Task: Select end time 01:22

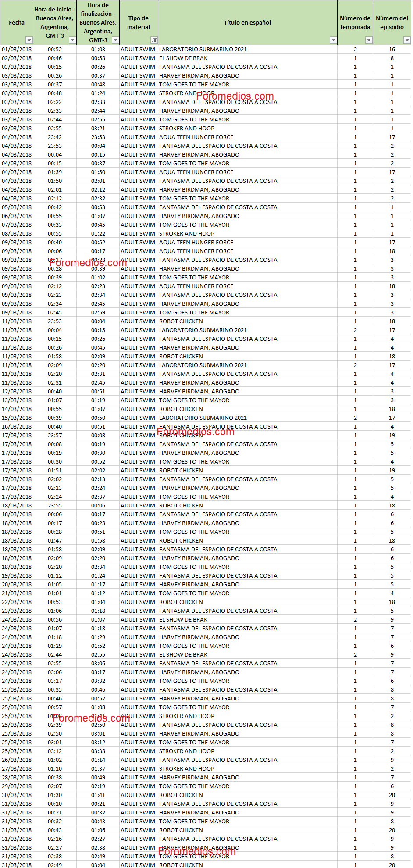Action: [x=98, y=233]
